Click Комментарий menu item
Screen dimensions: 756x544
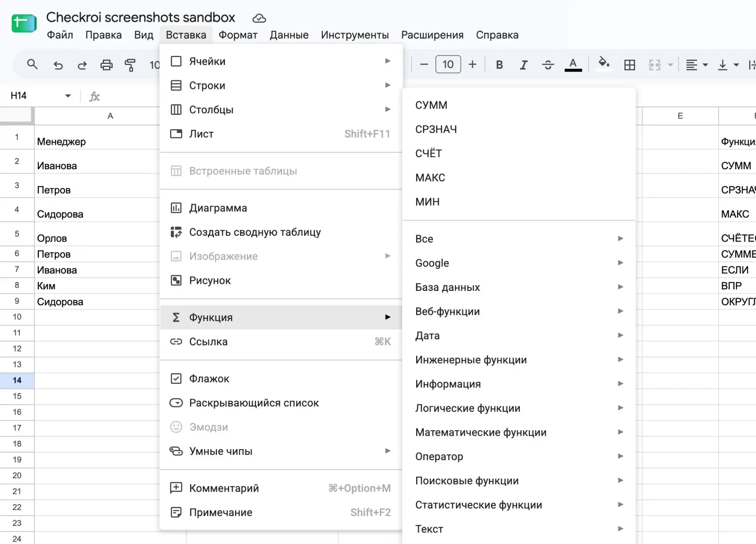(x=281, y=488)
